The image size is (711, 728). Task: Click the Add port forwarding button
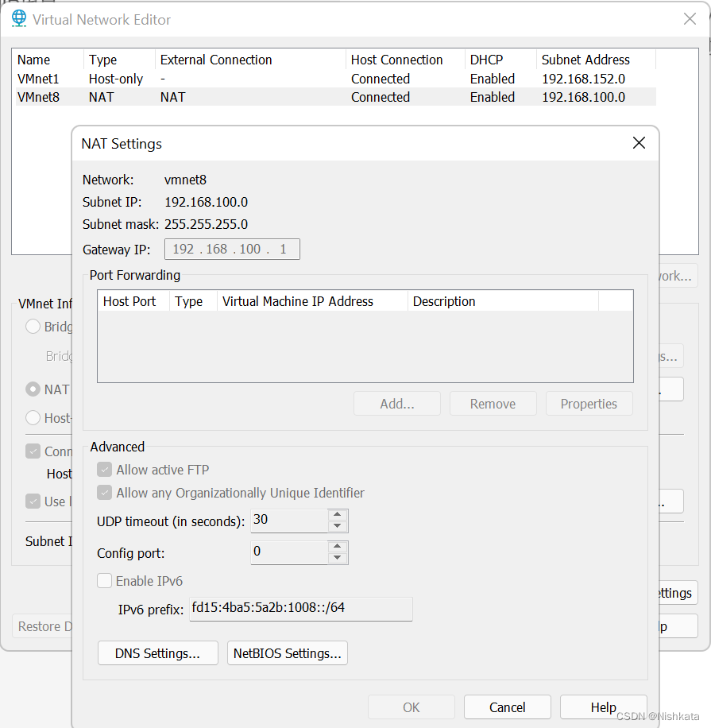[396, 403]
